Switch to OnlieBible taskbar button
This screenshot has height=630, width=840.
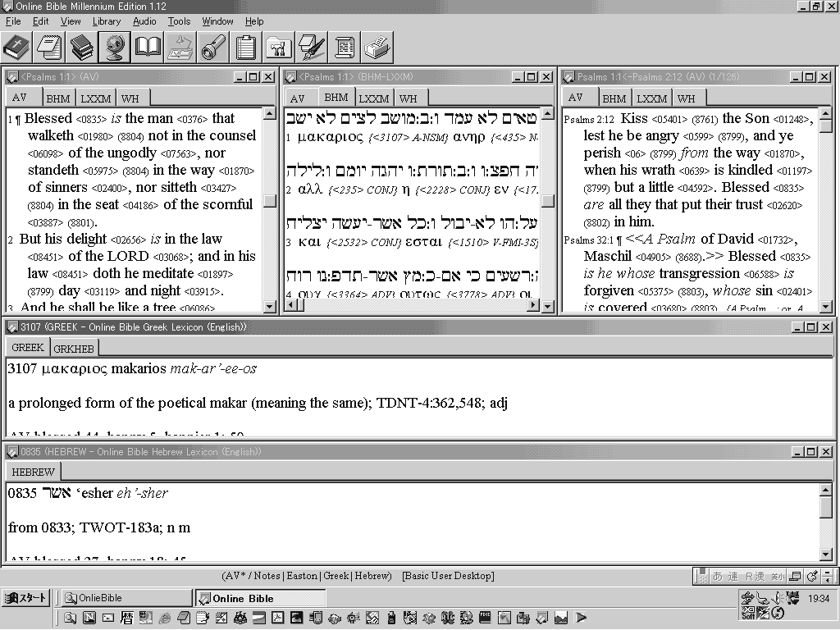click(126, 598)
